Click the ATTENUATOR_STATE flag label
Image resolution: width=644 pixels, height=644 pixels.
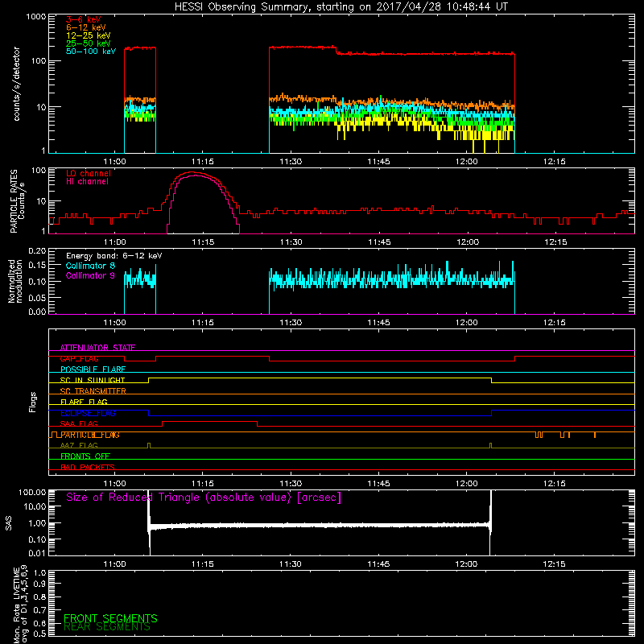coord(97,348)
